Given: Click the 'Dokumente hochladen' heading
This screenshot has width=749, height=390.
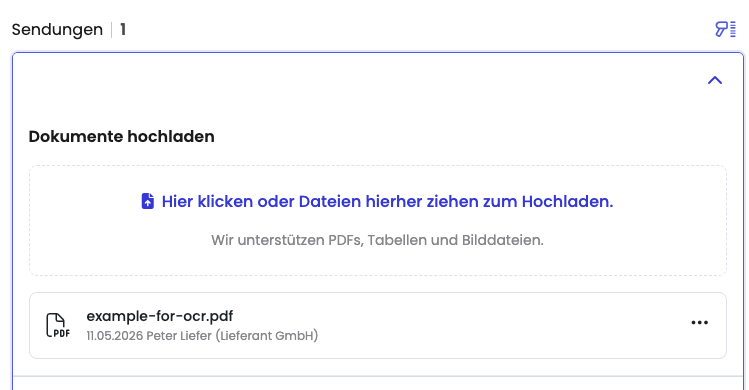Looking at the screenshot, I should 121,137.
